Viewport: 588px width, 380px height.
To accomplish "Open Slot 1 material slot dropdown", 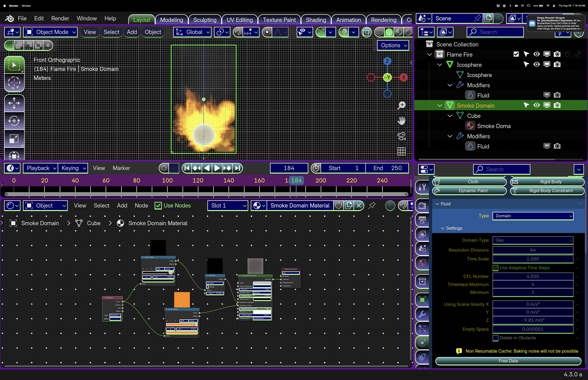I will point(227,205).
